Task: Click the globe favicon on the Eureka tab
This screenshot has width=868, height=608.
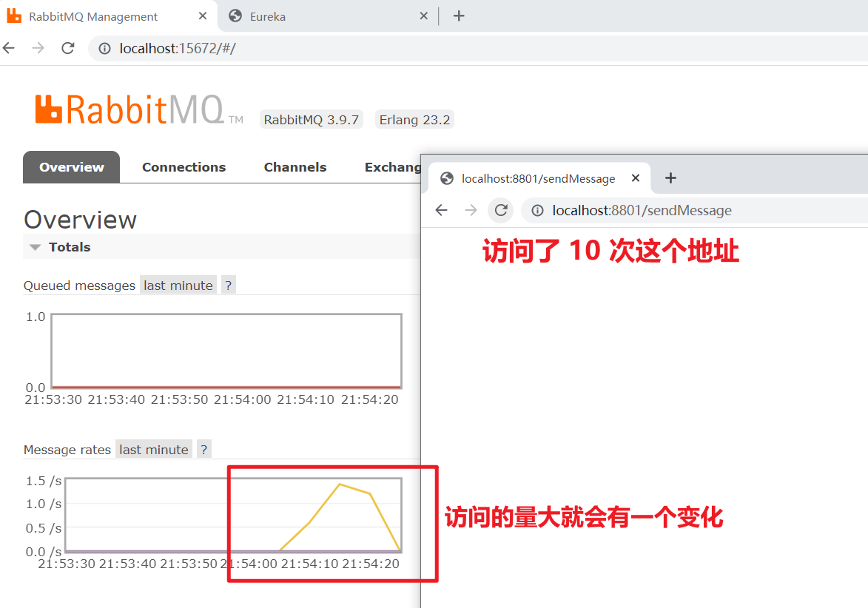Action: (x=235, y=16)
